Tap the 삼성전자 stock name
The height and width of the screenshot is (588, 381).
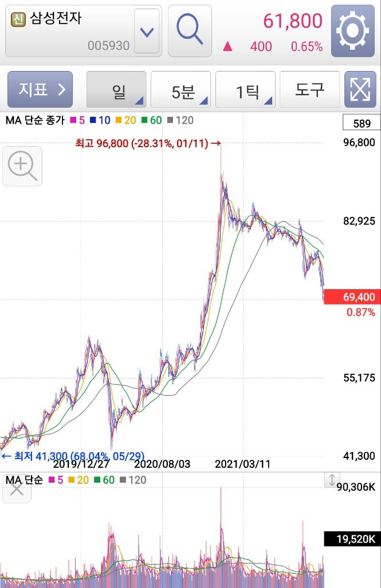(x=55, y=18)
